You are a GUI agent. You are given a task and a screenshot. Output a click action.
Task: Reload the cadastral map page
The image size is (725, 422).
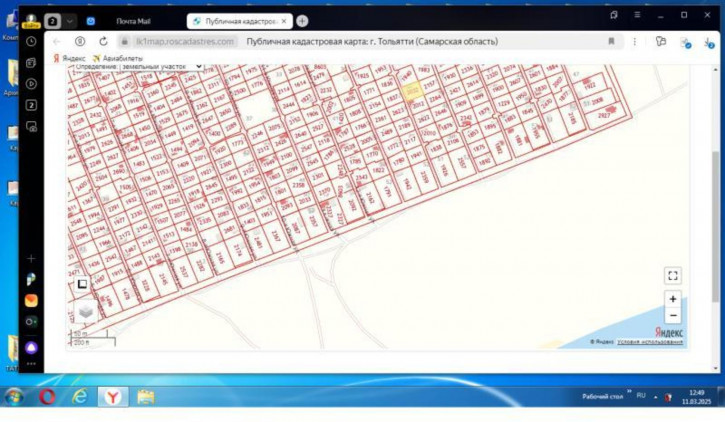[x=103, y=42]
